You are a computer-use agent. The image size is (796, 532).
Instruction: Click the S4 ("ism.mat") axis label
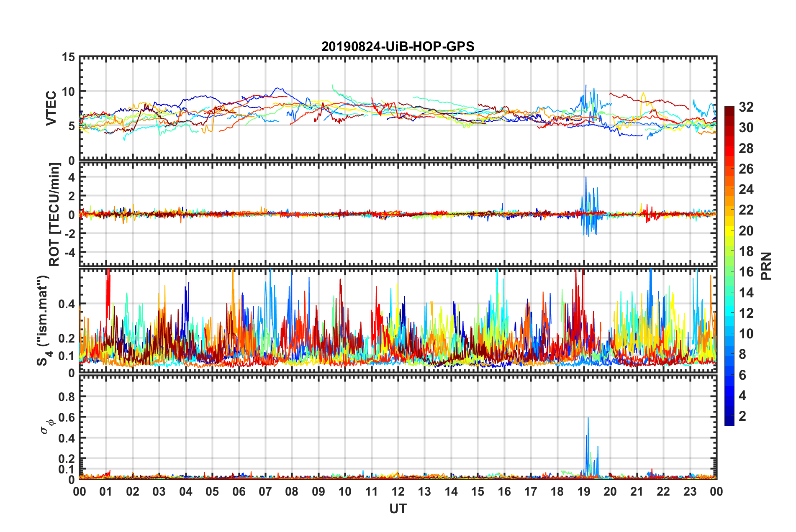tap(44, 320)
